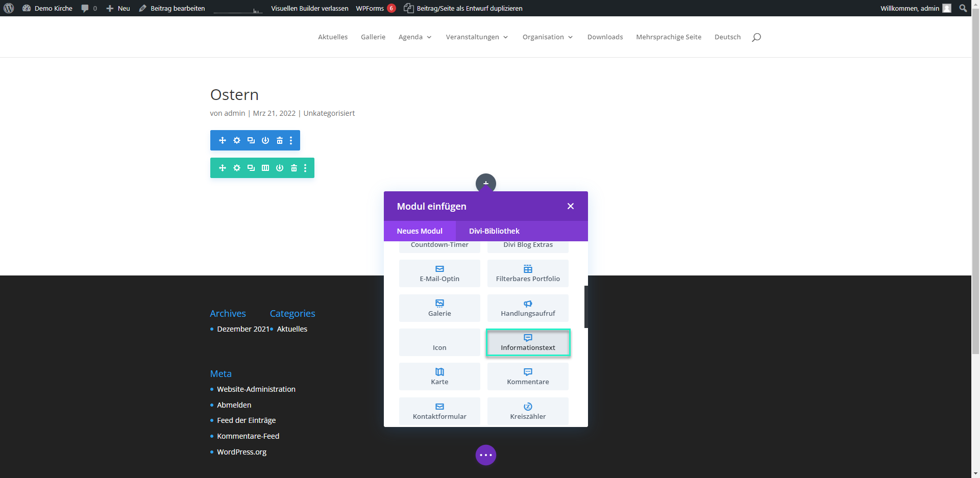Screen dimensions: 980x478
Task: Change column structure on green row toolbar
Action: coord(265,168)
